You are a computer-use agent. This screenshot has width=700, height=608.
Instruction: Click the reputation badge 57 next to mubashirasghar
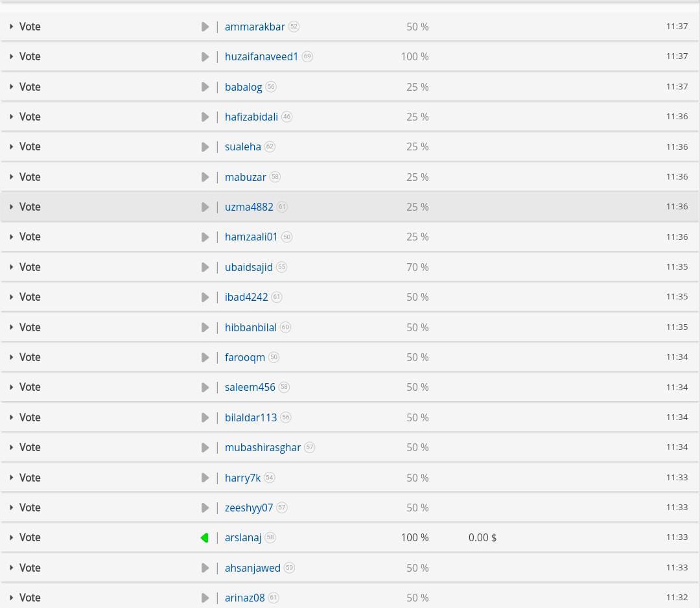309,447
